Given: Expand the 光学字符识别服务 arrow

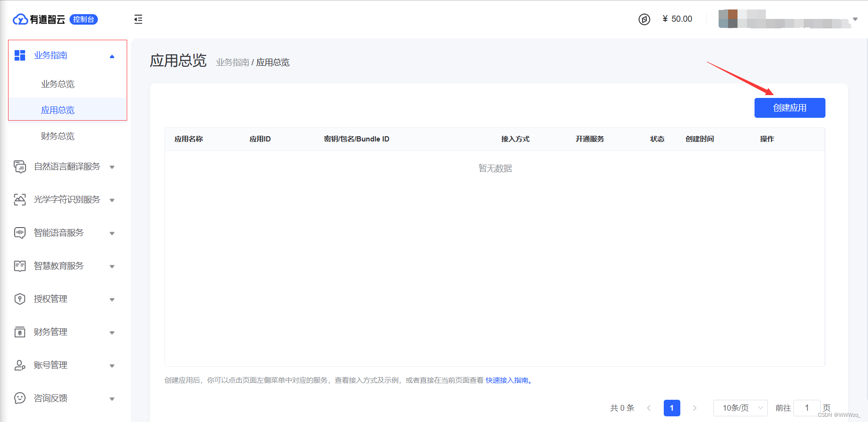Looking at the screenshot, I should point(112,200).
